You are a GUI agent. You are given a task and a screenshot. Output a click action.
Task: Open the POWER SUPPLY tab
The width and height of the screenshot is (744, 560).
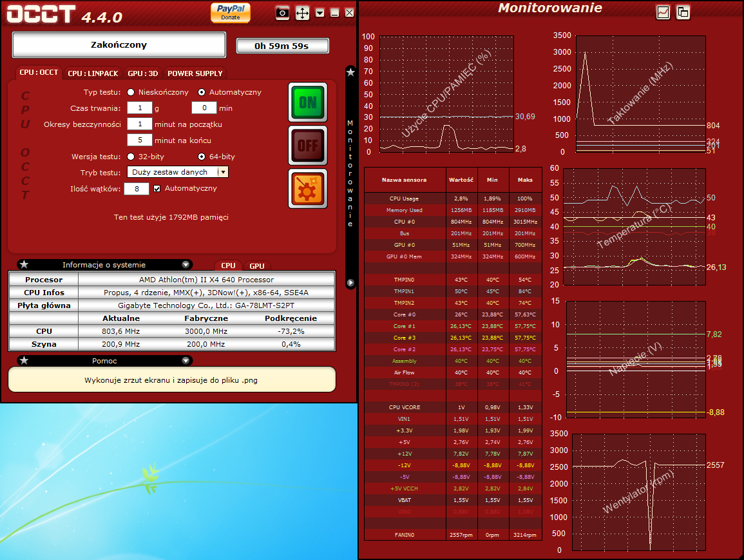point(195,73)
